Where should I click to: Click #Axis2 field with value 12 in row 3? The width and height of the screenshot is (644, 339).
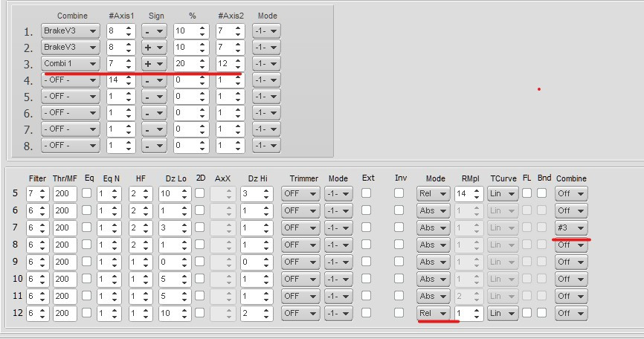coord(230,64)
